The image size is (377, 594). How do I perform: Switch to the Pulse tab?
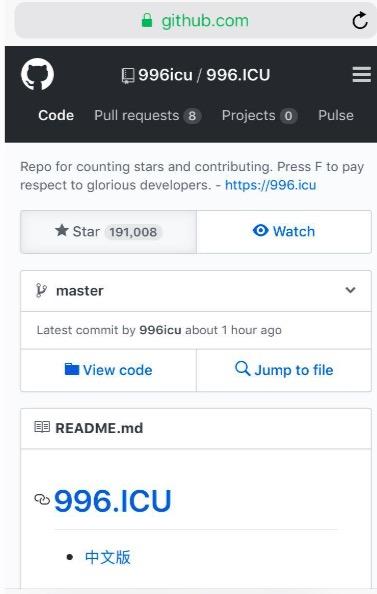(x=336, y=115)
